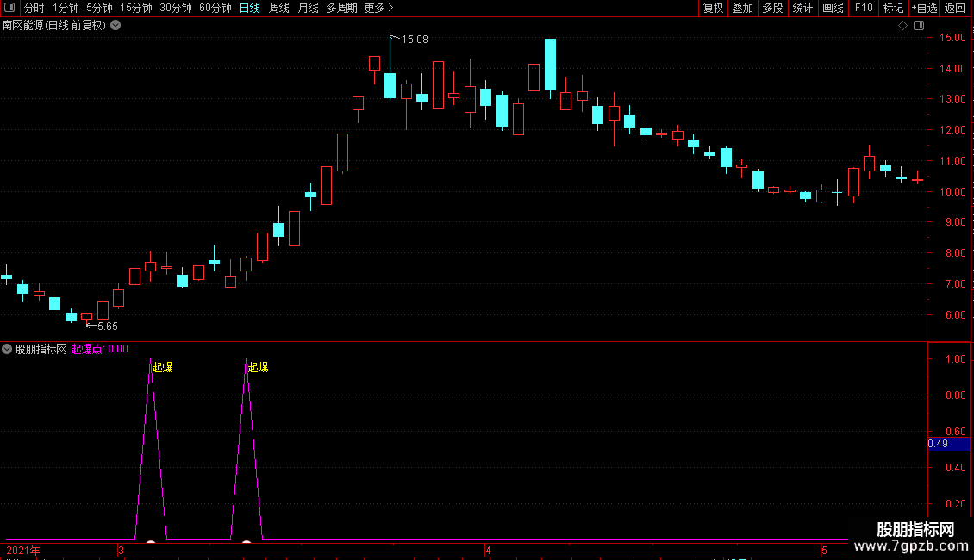Switch to 日线 daily chart

click(x=250, y=8)
